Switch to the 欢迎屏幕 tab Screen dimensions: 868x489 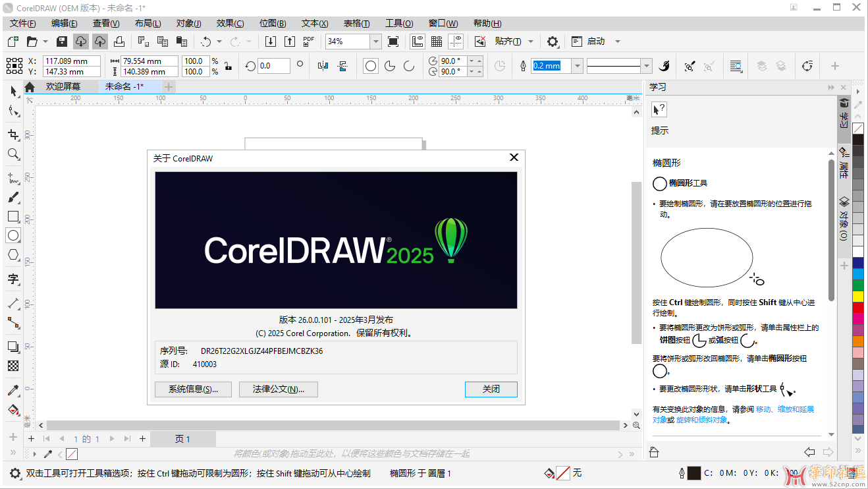[63, 87]
